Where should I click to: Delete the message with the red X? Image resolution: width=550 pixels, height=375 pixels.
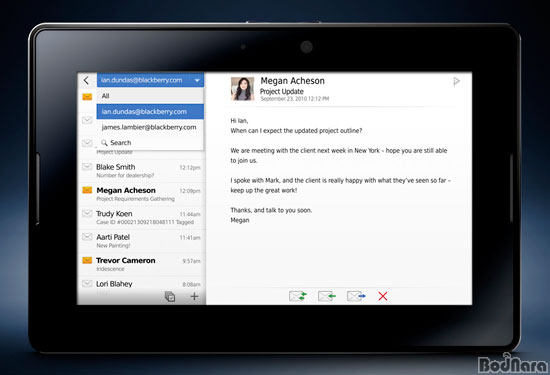383,296
